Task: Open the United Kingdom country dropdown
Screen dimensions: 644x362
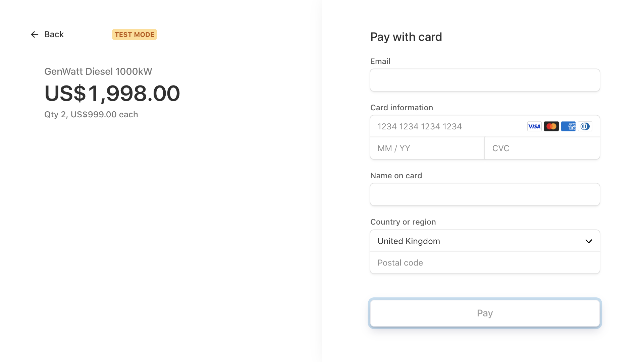Action: [x=485, y=241]
